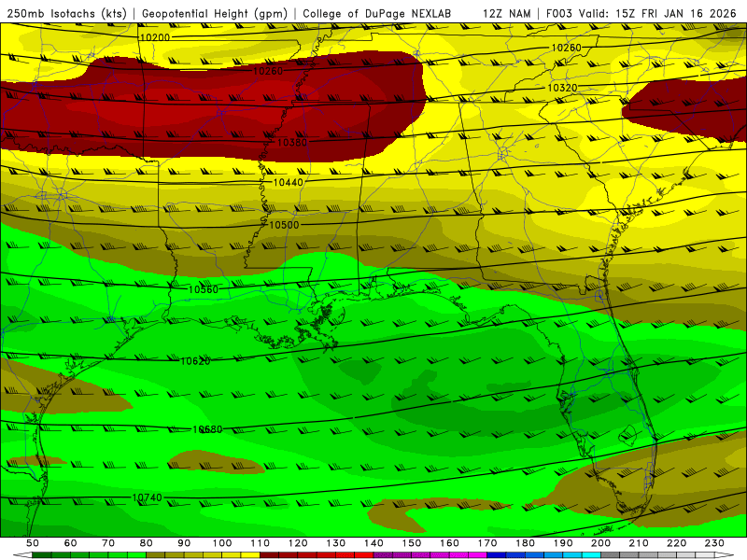Click the 10440 height contour label
This screenshot has height=560, width=747.
[288, 182]
